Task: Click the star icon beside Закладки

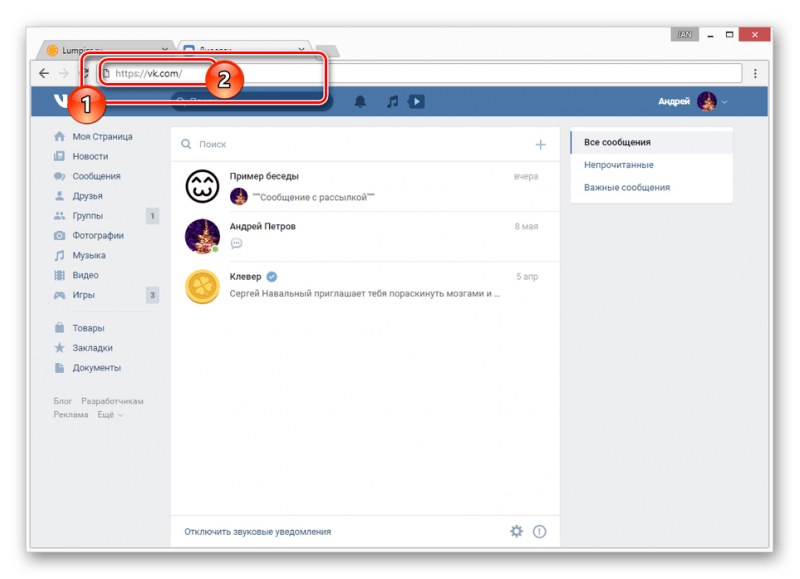Action: click(x=60, y=348)
